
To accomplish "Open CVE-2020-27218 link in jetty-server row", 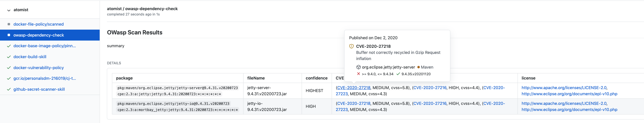I will (354, 88).
